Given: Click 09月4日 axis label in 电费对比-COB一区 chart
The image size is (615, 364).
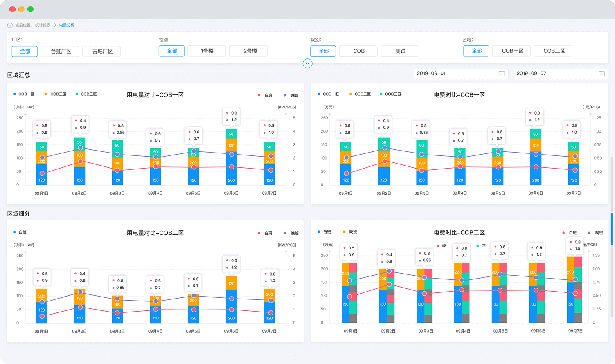Looking at the screenshot, I should click(460, 193).
